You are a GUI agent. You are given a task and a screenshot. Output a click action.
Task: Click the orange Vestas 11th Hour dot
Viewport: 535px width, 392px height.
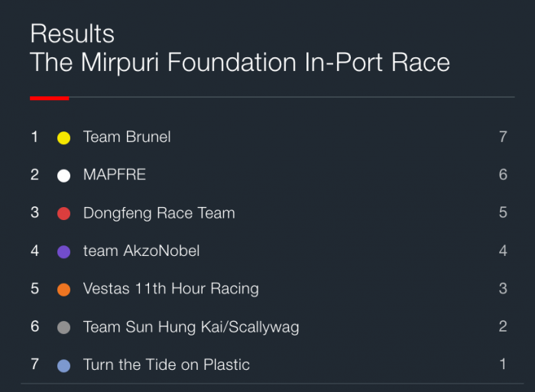point(63,290)
